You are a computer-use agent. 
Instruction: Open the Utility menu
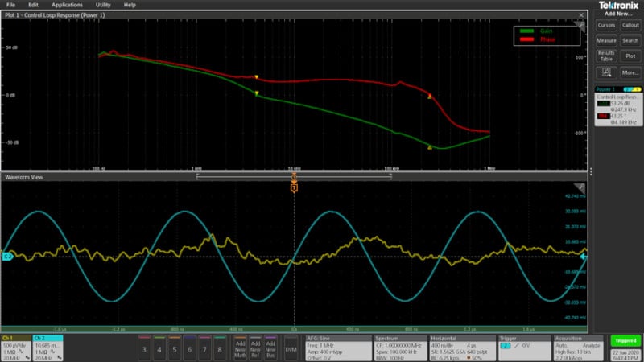[x=103, y=5]
